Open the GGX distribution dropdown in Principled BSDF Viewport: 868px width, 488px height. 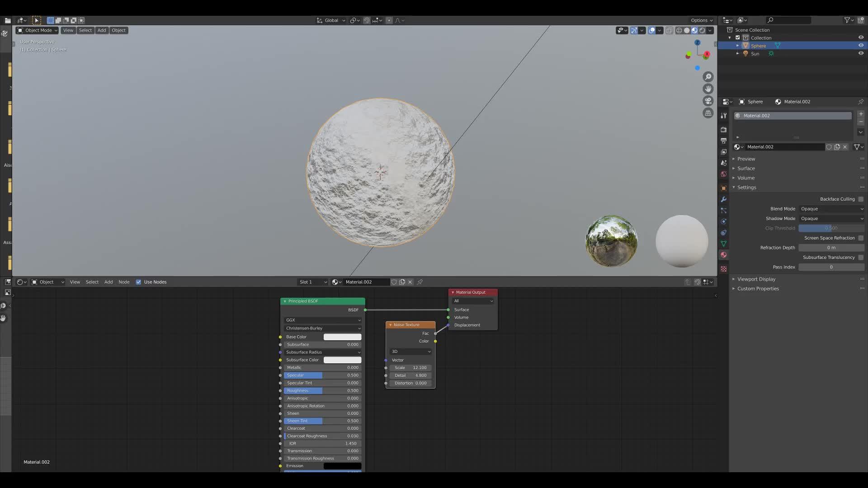coord(322,320)
